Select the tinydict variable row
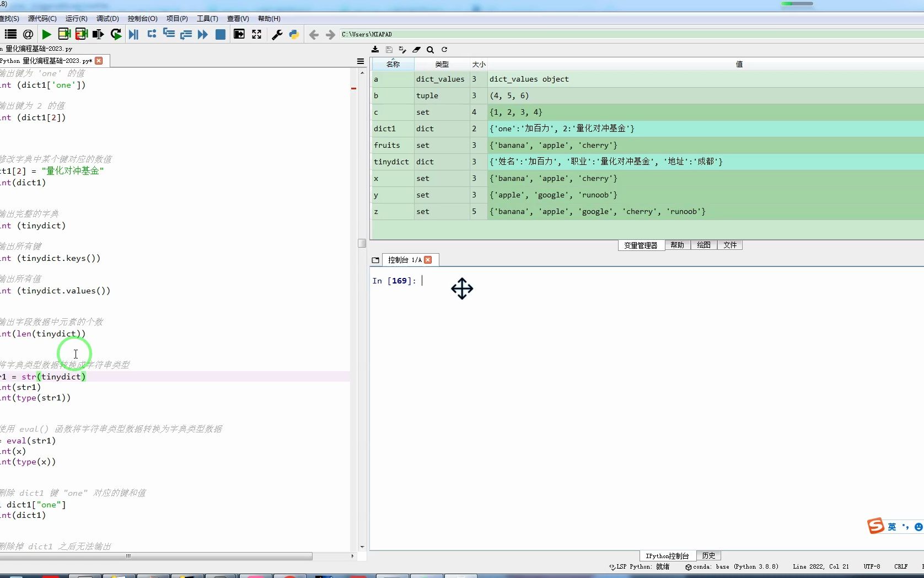Screen dimensions: 924x578 648,162
